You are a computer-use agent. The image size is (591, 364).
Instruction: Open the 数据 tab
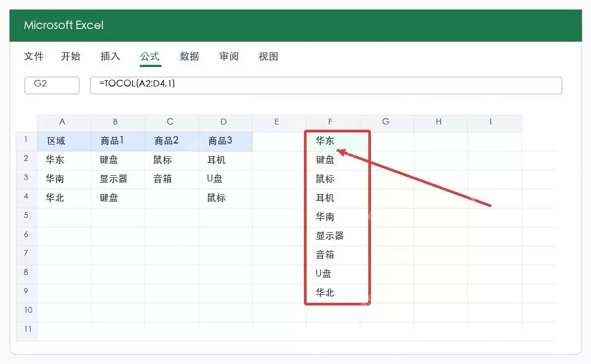pos(189,56)
